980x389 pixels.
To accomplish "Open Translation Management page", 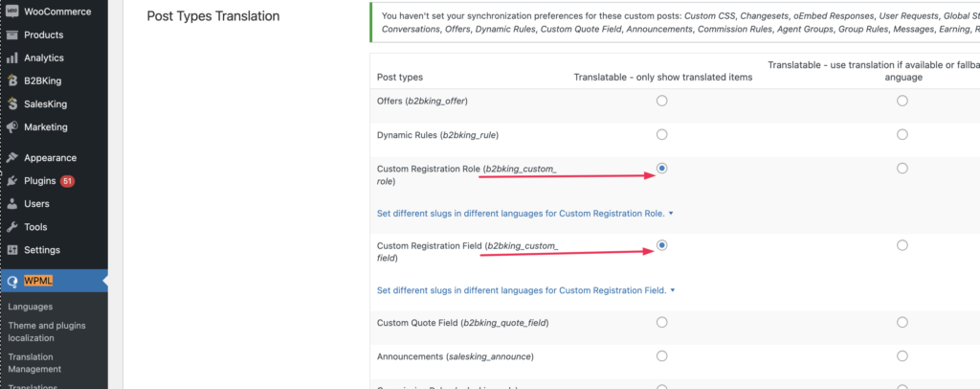I will coord(35,363).
